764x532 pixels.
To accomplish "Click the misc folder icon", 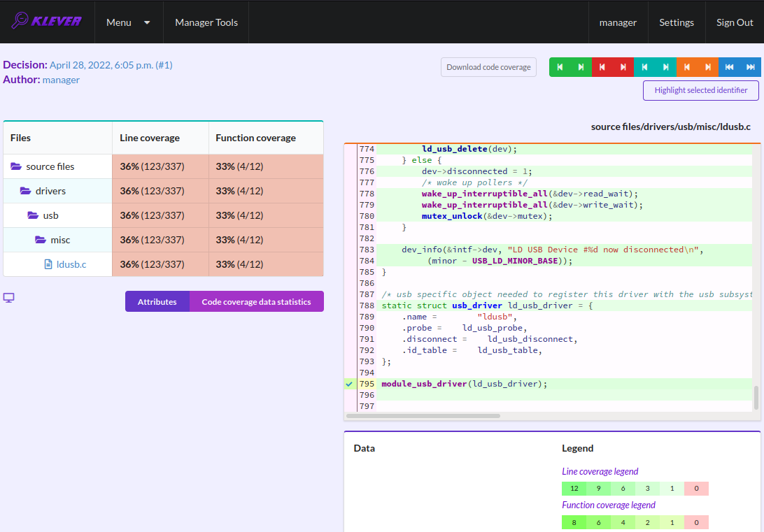I will [x=41, y=240].
